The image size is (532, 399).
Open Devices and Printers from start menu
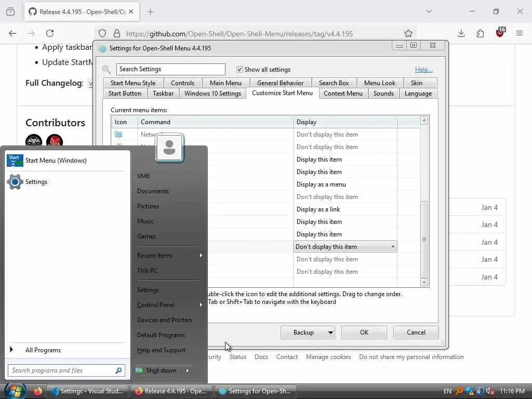click(165, 320)
